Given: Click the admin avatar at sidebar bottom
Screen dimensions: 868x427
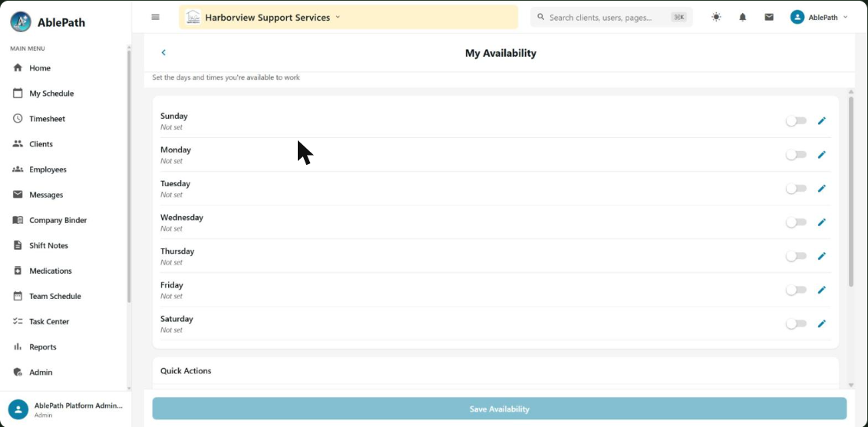Looking at the screenshot, I should [18, 410].
